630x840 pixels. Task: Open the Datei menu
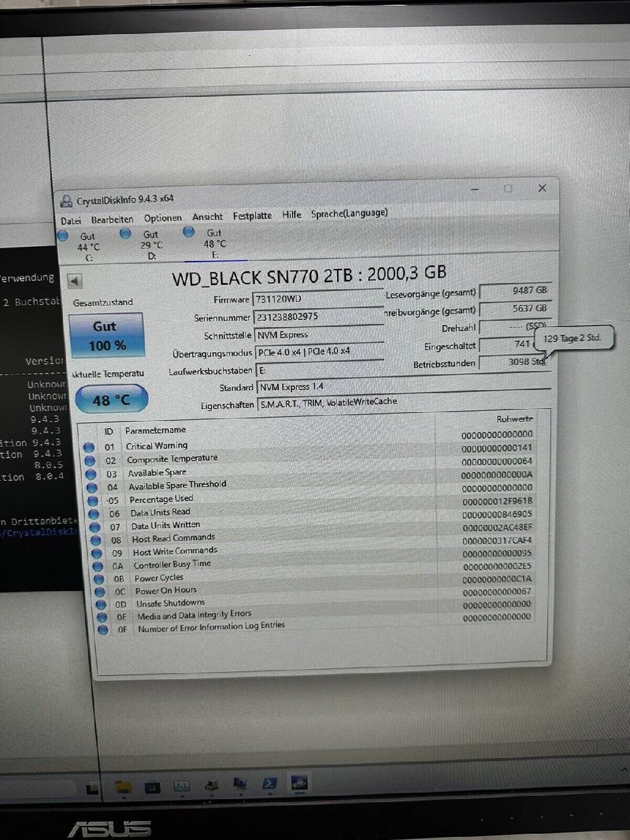click(71, 221)
